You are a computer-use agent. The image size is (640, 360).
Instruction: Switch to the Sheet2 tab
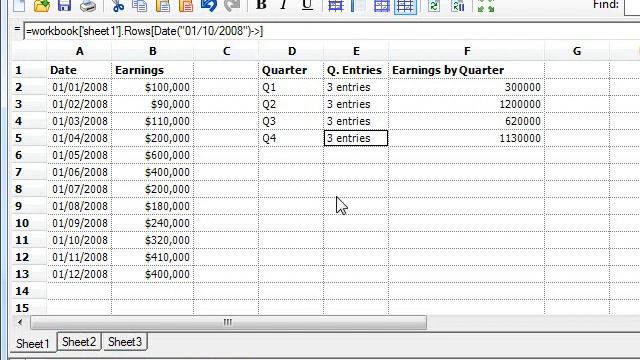pos(79,342)
